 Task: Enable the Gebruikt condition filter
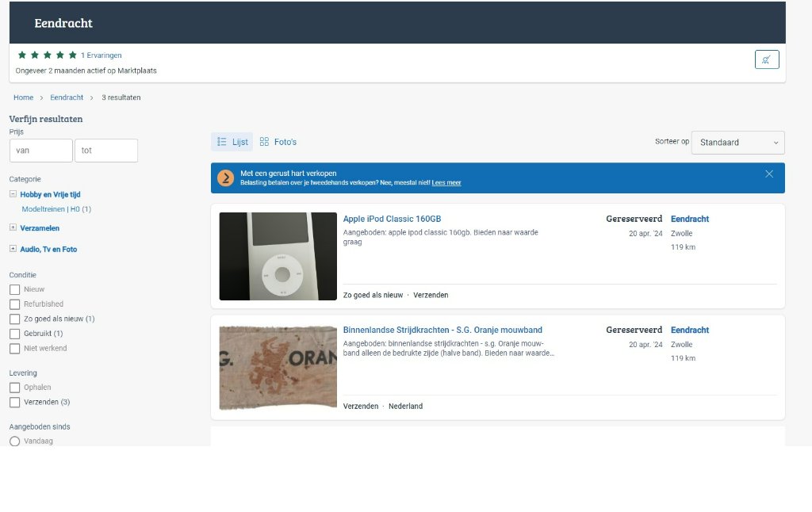click(14, 334)
